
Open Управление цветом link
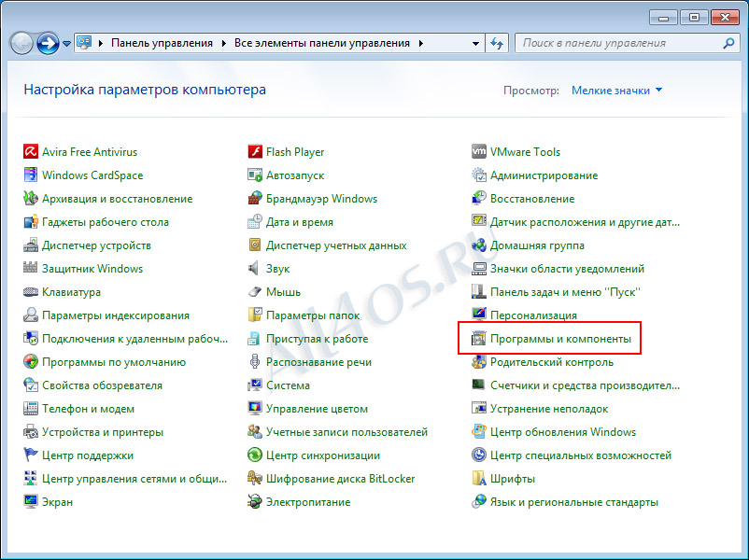[x=317, y=409]
